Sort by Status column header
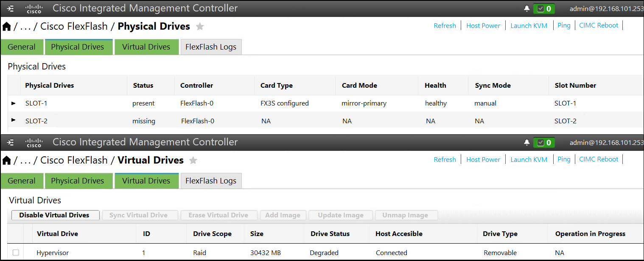 143,86
